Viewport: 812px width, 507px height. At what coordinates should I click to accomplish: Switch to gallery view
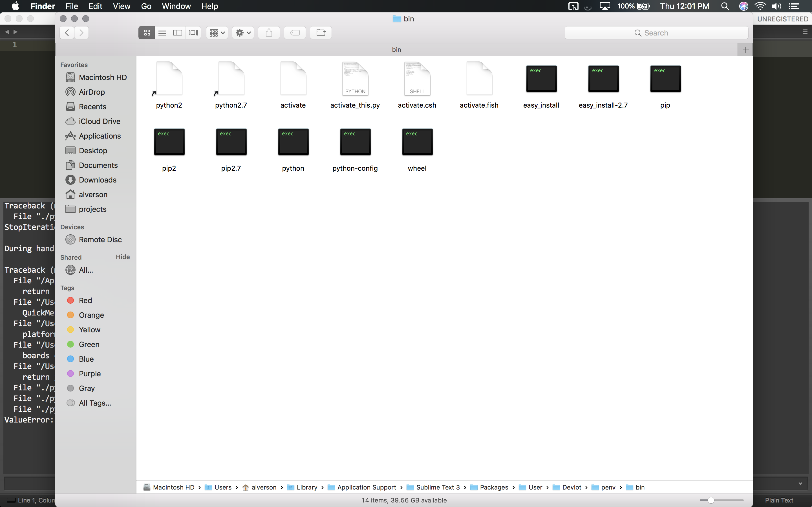[193, 32]
